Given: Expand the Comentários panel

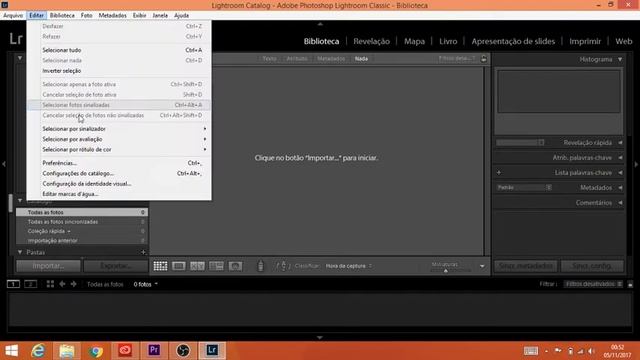Looking at the screenshot, I should [x=620, y=202].
